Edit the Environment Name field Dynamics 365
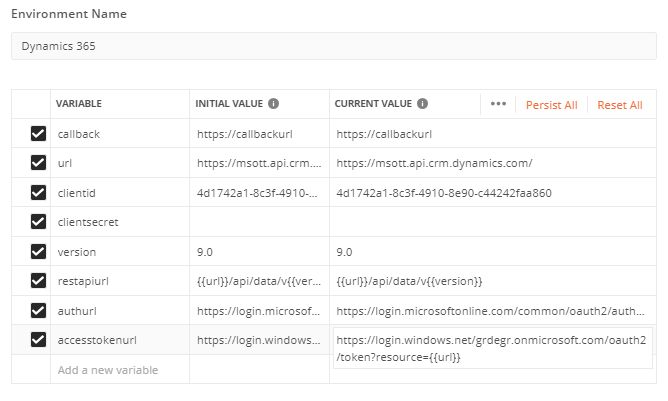 334,46
